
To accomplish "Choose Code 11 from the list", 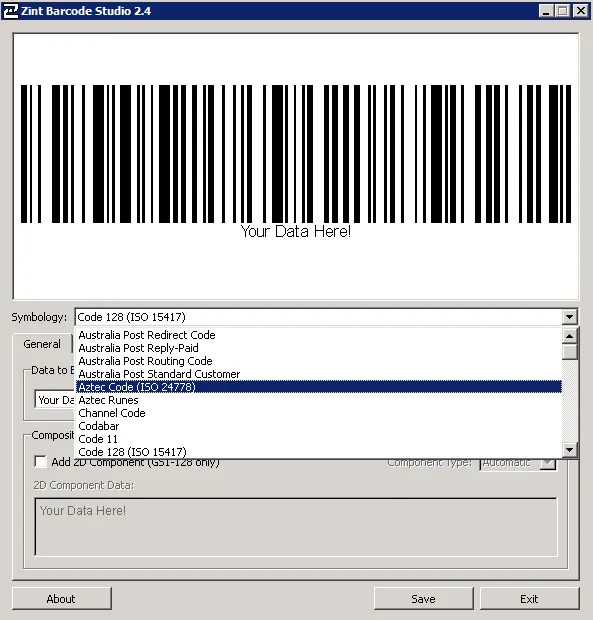I will point(319,439).
